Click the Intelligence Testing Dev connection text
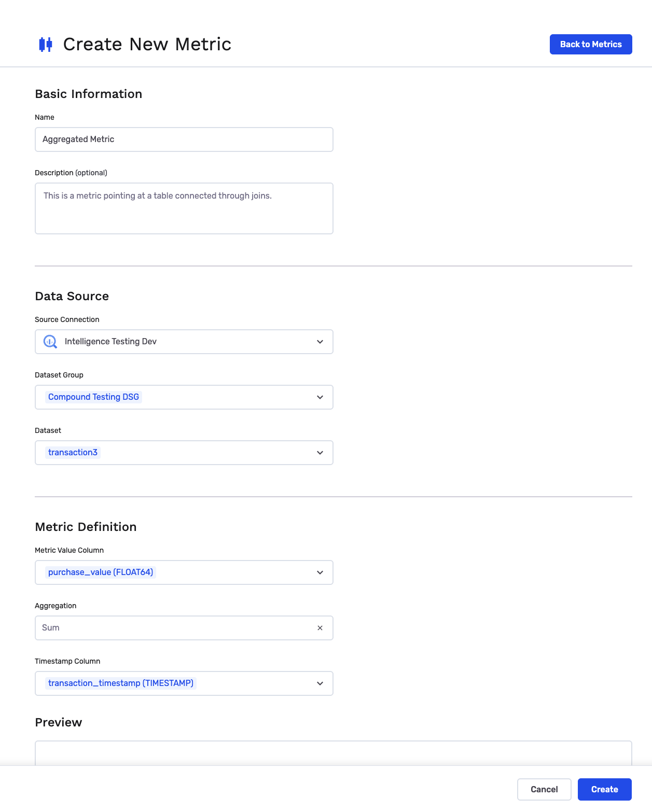The width and height of the screenshot is (652, 812). 110,342
